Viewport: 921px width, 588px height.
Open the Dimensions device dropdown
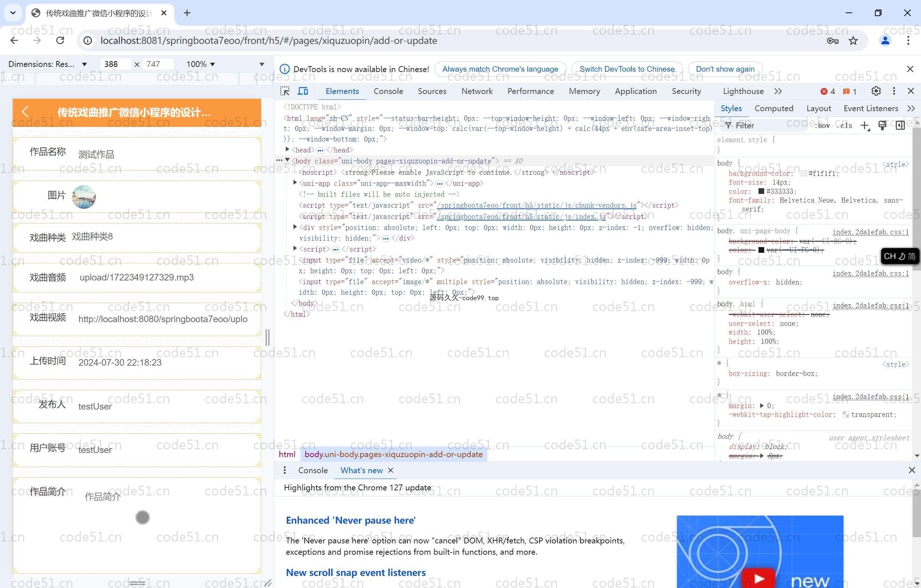48,64
